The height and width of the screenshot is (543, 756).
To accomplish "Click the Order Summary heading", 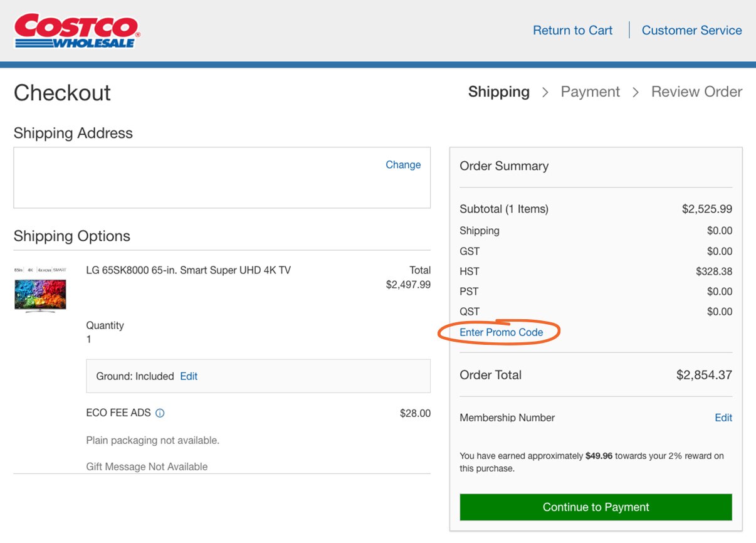I will pyautogui.click(x=504, y=166).
